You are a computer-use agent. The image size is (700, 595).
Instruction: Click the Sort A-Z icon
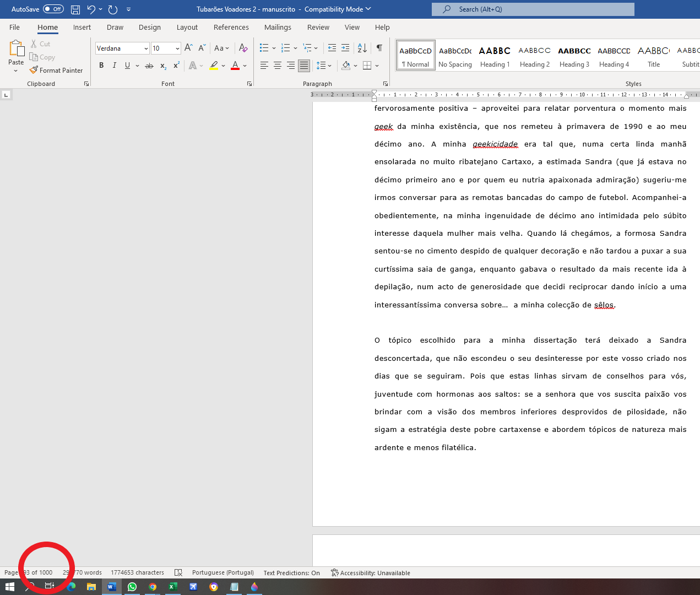pos(362,48)
